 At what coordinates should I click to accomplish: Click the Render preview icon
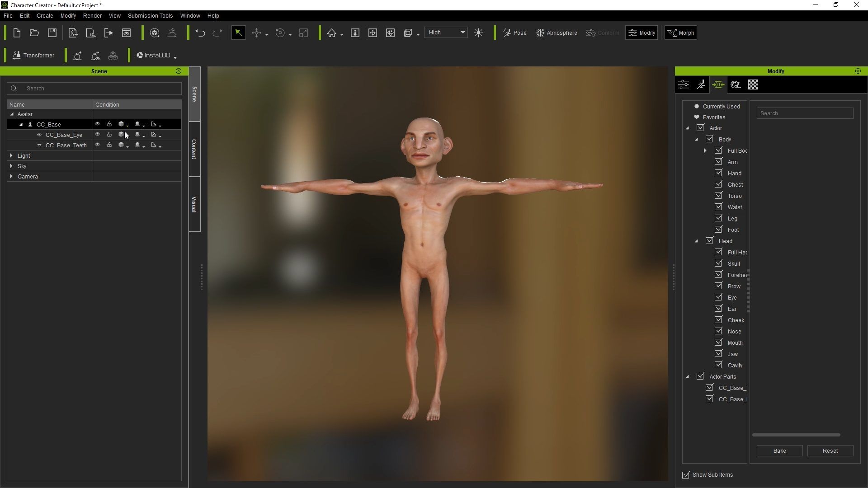(x=127, y=33)
